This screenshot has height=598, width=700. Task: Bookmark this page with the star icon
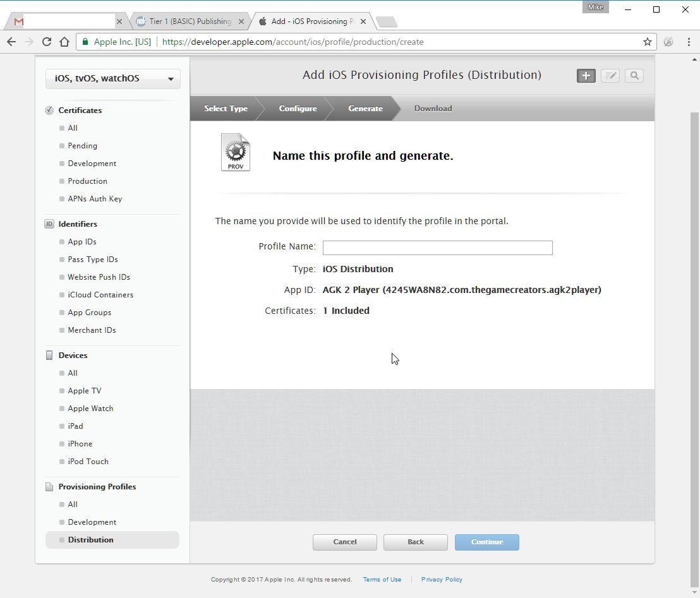point(648,42)
